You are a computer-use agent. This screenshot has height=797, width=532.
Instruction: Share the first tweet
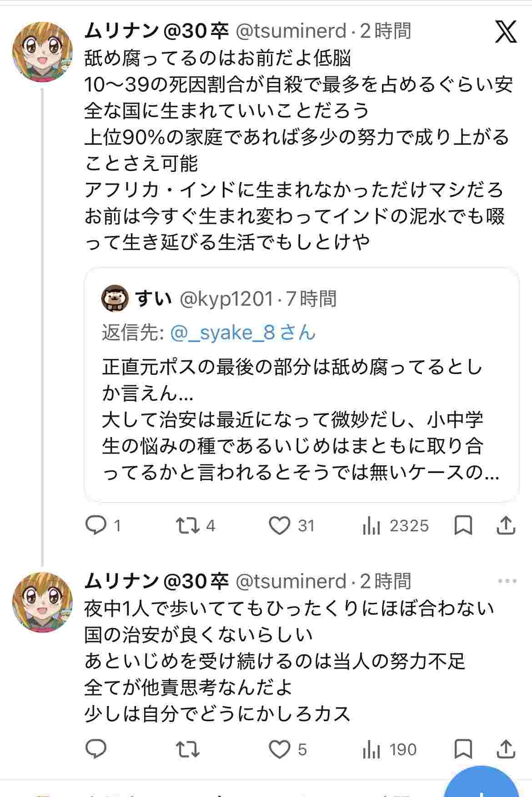coord(506,525)
